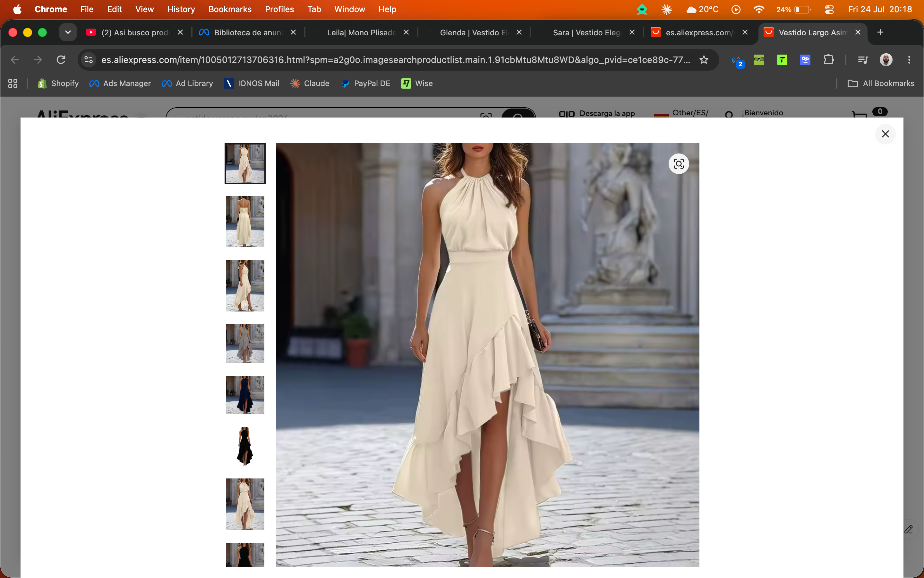
Task: Open the All Bookmarks folder
Action: tap(880, 83)
